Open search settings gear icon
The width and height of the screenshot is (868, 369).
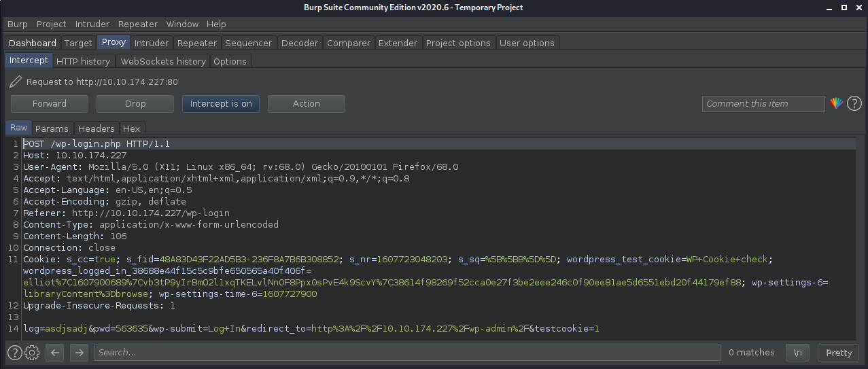point(32,352)
